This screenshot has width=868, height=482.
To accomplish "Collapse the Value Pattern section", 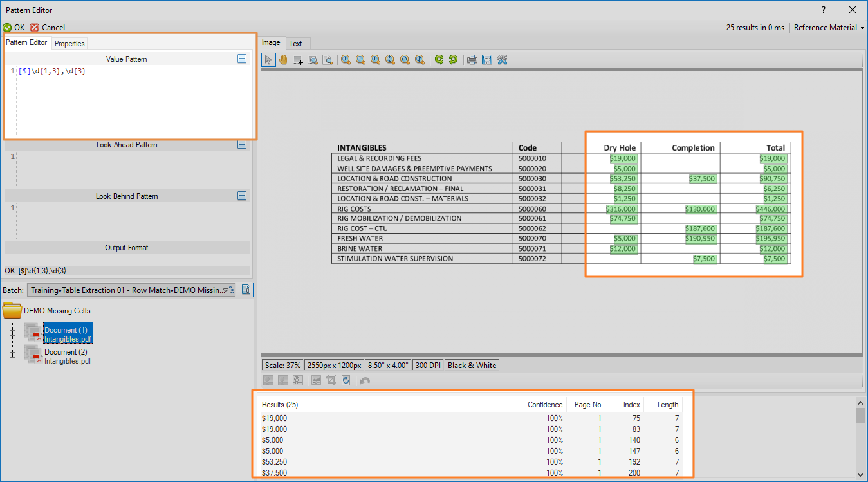I will [x=242, y=59].
